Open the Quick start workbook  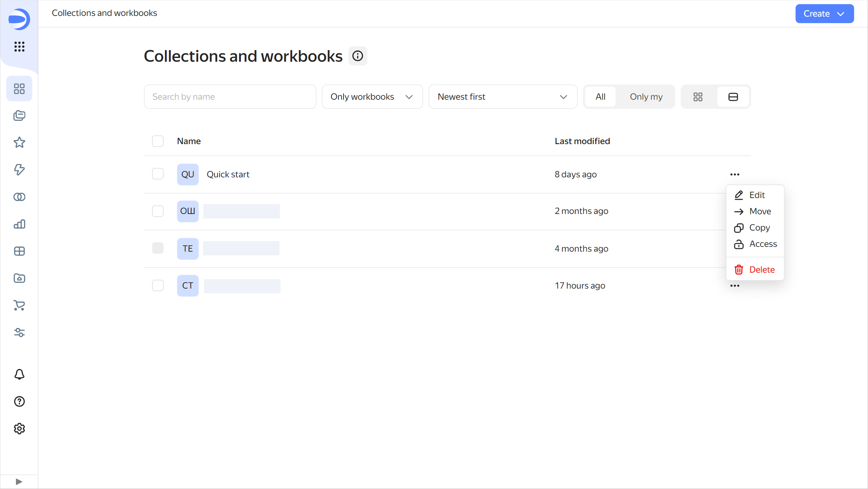coord(228,174)
